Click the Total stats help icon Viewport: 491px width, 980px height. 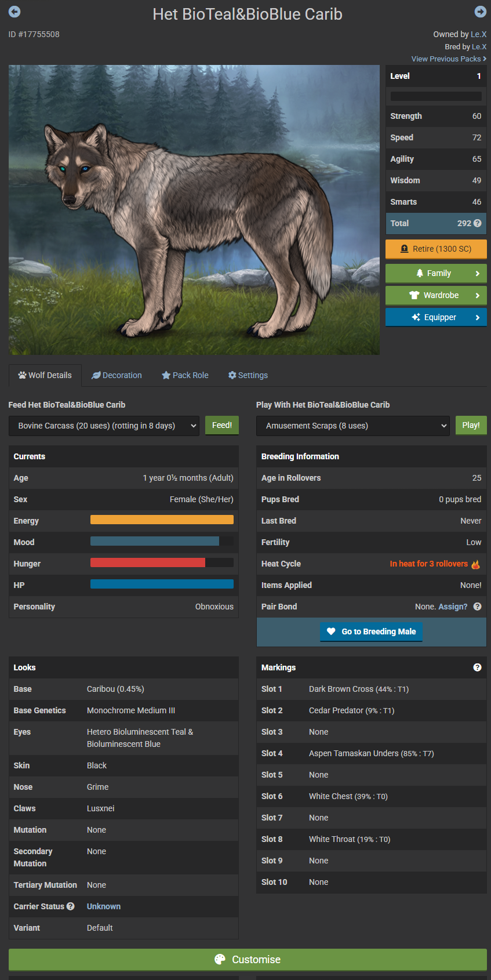(x=478, y=223)
